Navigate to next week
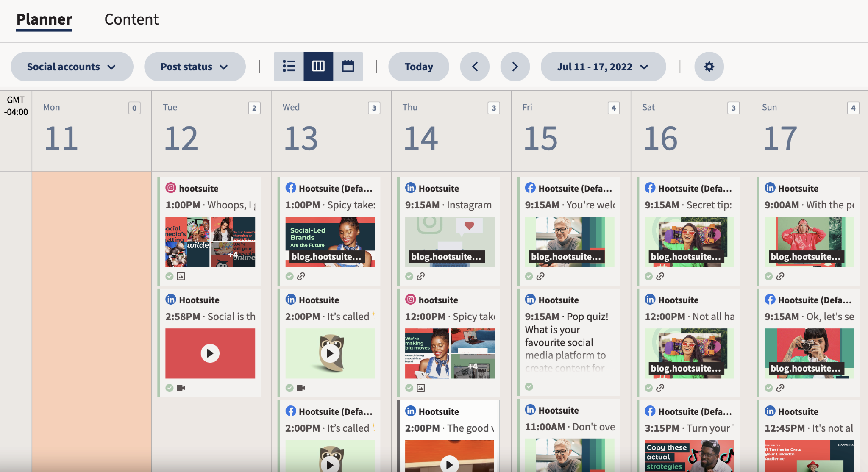Screen dimensions: 868x472 point(514,66)
